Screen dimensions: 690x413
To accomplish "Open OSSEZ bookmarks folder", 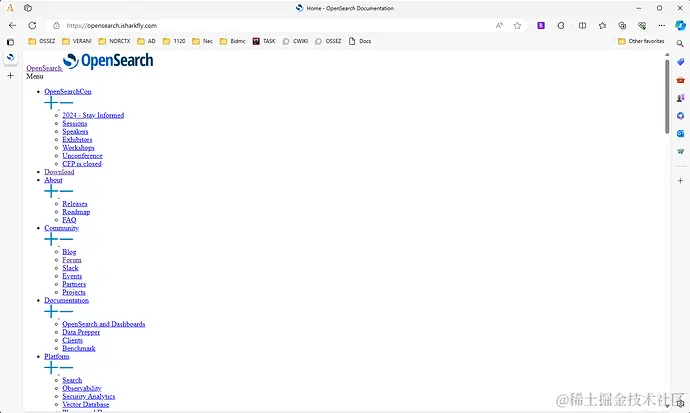I will 42,41.
